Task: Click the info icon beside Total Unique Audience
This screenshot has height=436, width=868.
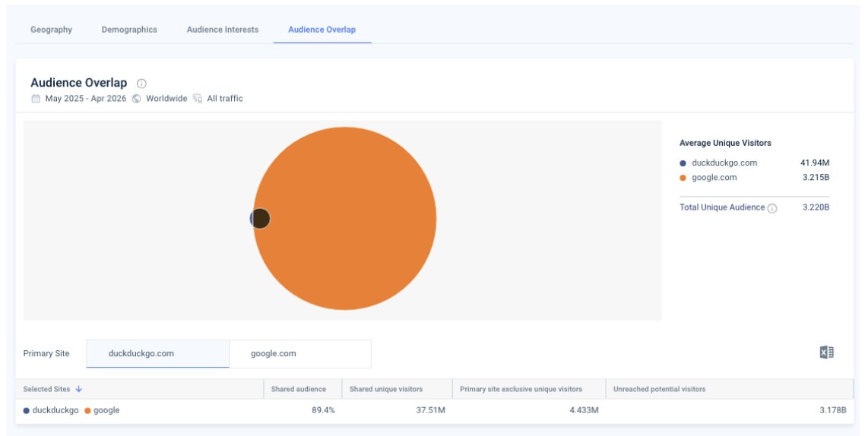Action: pos(772,208)
